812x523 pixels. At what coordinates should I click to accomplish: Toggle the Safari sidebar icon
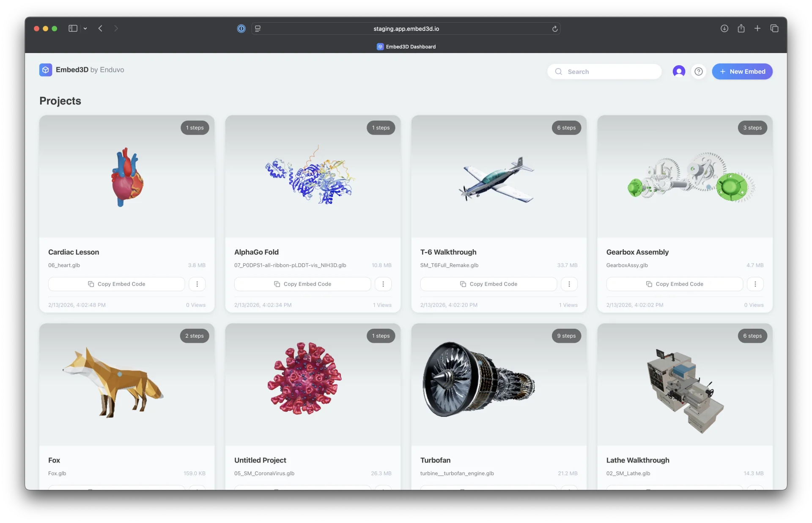(x=72, y=28)
